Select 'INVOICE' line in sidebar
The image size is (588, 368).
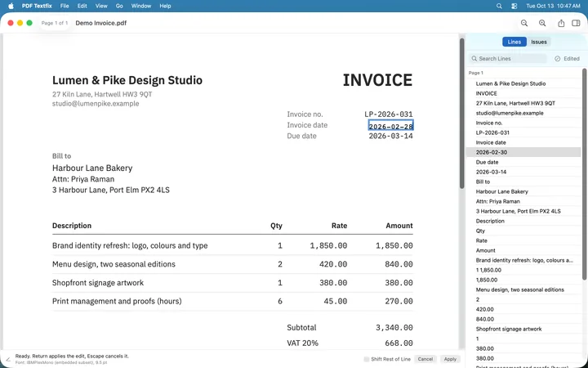(523, 93)
